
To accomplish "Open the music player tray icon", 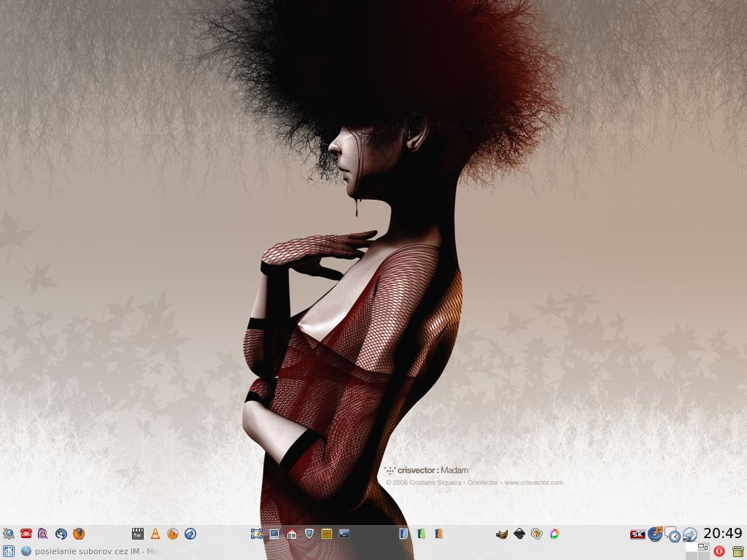I will click(656, 534).
